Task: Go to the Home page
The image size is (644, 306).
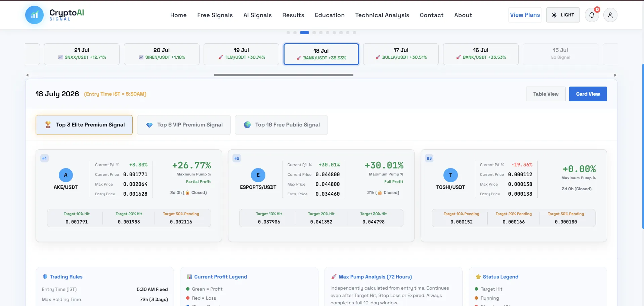Action: [x=178, y=15]
